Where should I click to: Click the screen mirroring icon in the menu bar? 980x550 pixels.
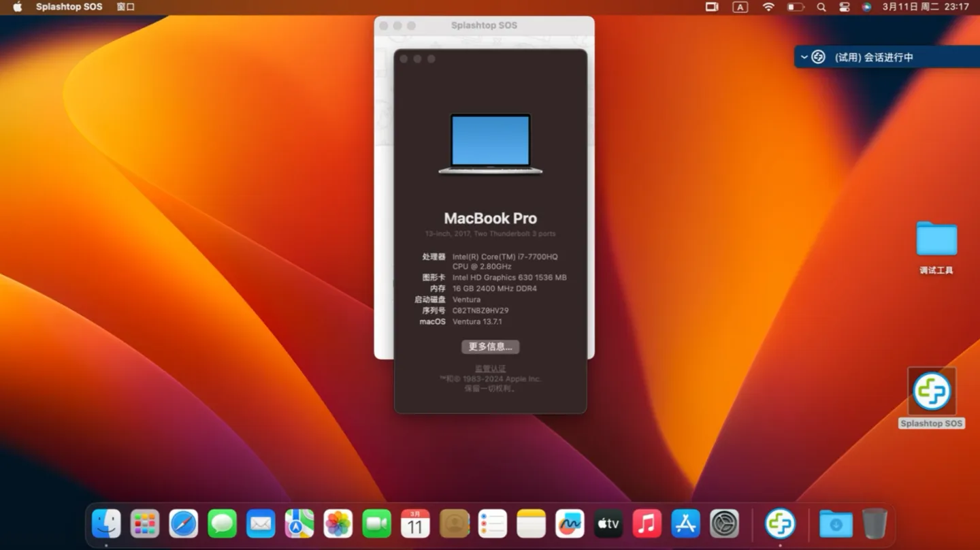point(710,7)
